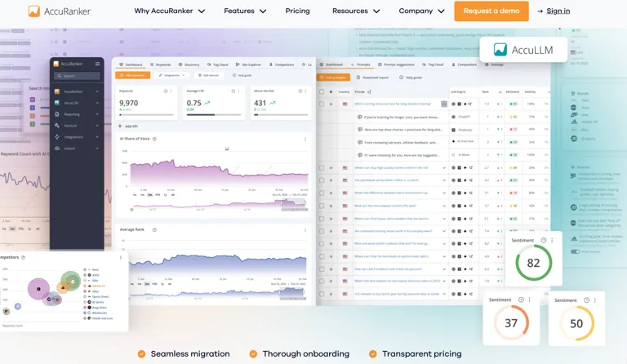Flip the toggle switch in the right Sources panel
Viewport: 627px width, 364px height.
click(576, 251)
